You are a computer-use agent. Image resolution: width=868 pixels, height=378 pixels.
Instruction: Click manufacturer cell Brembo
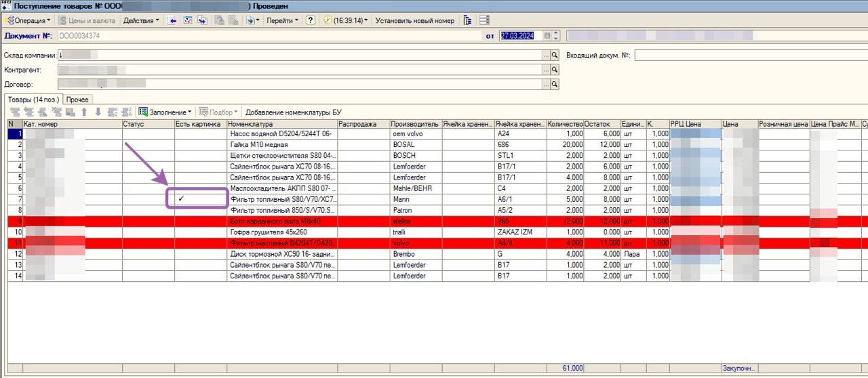(415, 253)
